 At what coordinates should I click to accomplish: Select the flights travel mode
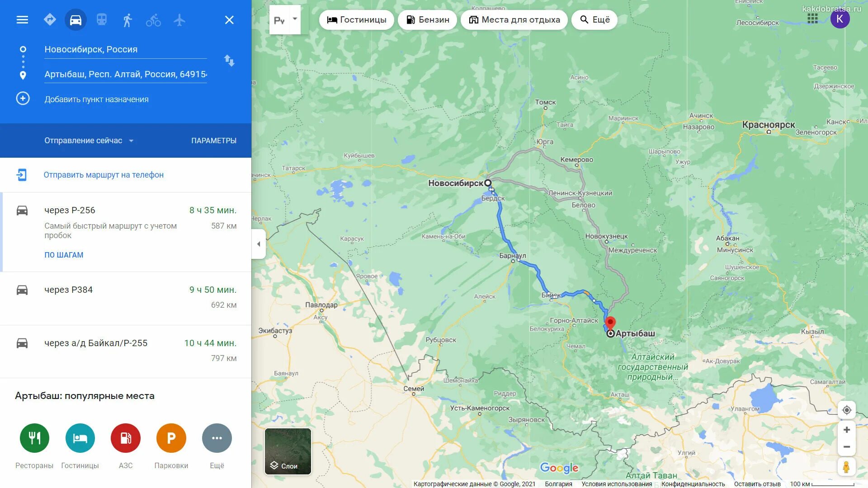[x=179, y=20]
